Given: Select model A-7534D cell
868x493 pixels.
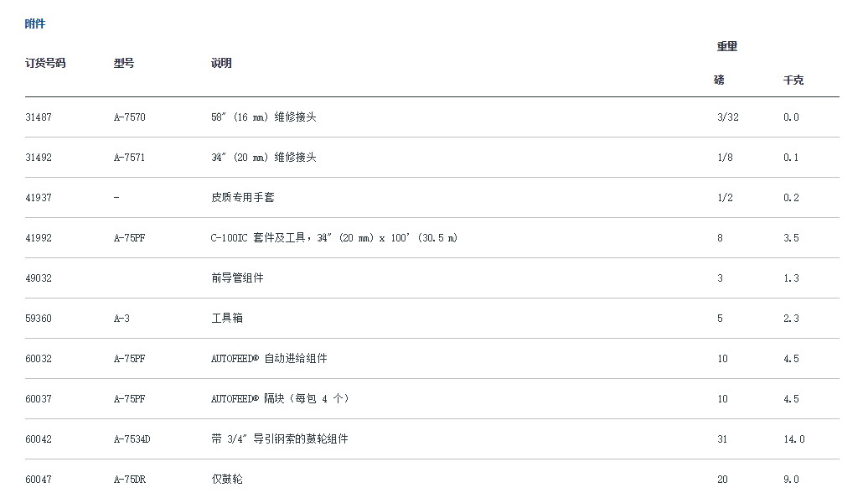Looking at the screenshot, I should [132, 439].
